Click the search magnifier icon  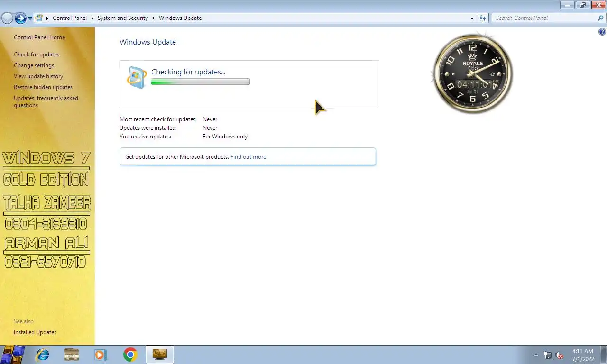click(x=601, y=18)
